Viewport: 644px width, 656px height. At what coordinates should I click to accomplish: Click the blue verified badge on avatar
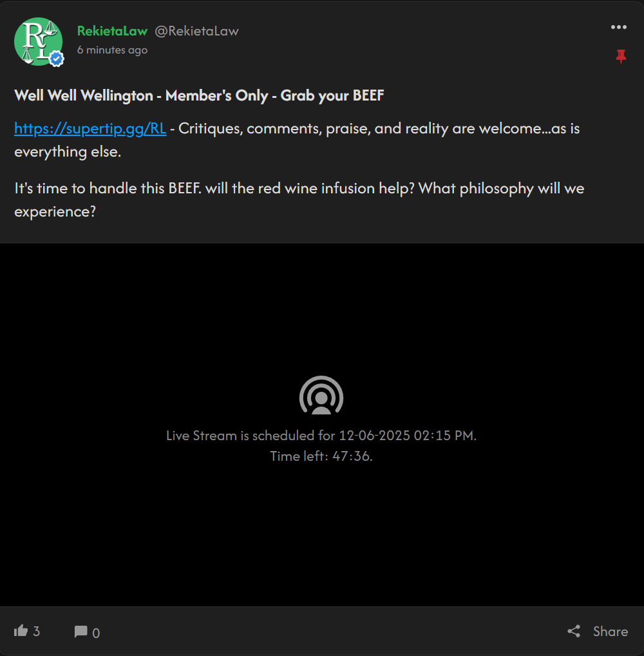[x=57, y=59]
